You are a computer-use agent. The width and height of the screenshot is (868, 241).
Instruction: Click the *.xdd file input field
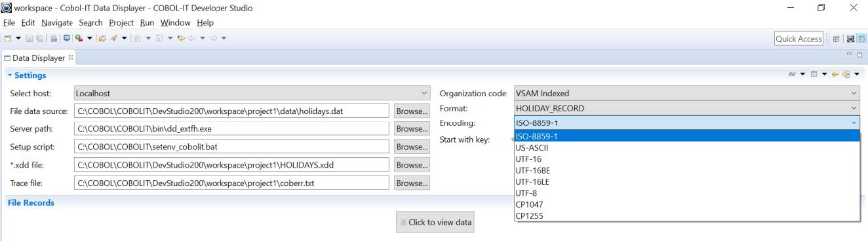pyautogui.click(x=231, y=165)
